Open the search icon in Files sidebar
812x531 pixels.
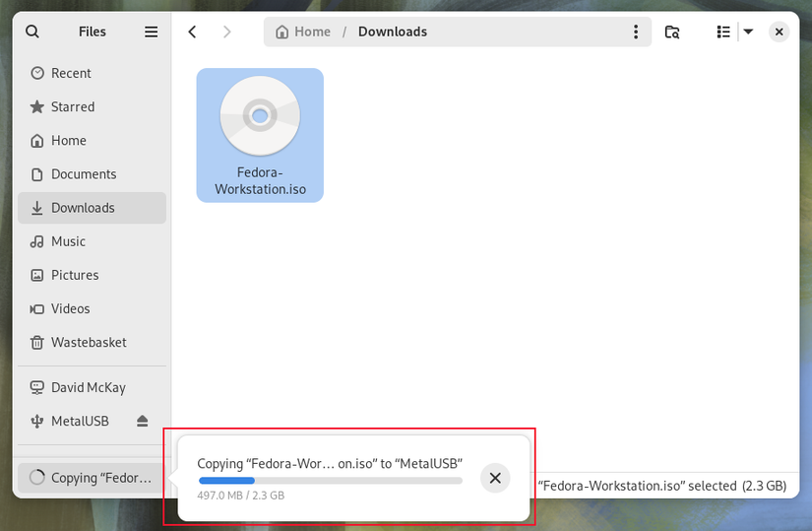32,32
